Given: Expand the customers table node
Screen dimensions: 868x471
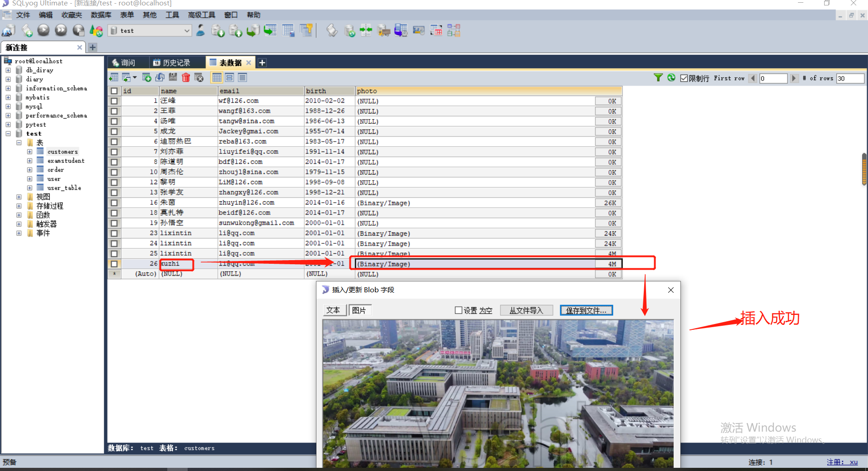Looking at the screenshot, I should coord(29,152).
